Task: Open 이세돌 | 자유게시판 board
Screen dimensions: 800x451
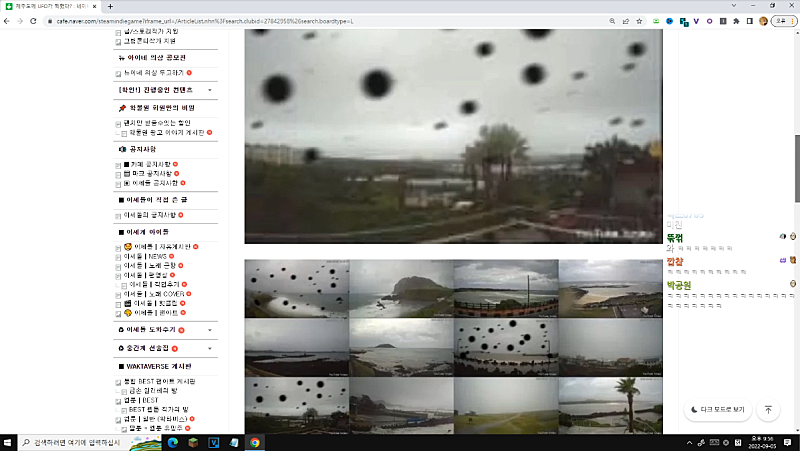Action: click(x=162, y=246)
